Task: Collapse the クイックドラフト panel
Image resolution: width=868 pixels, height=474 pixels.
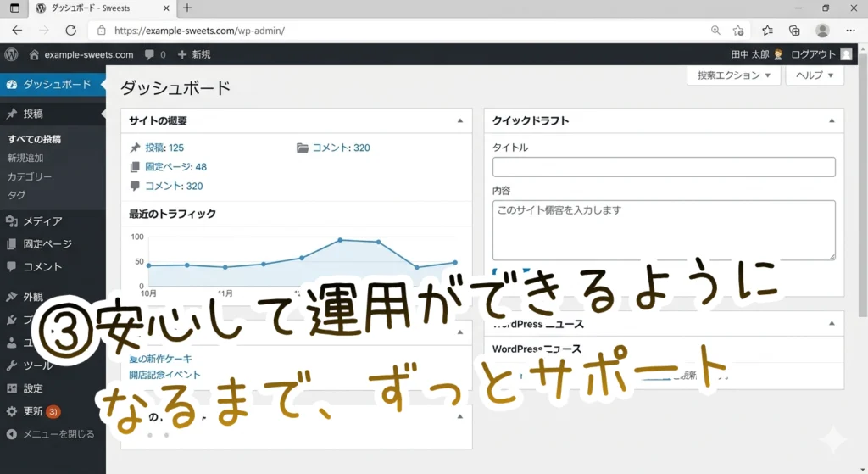Action: (832, 120)
